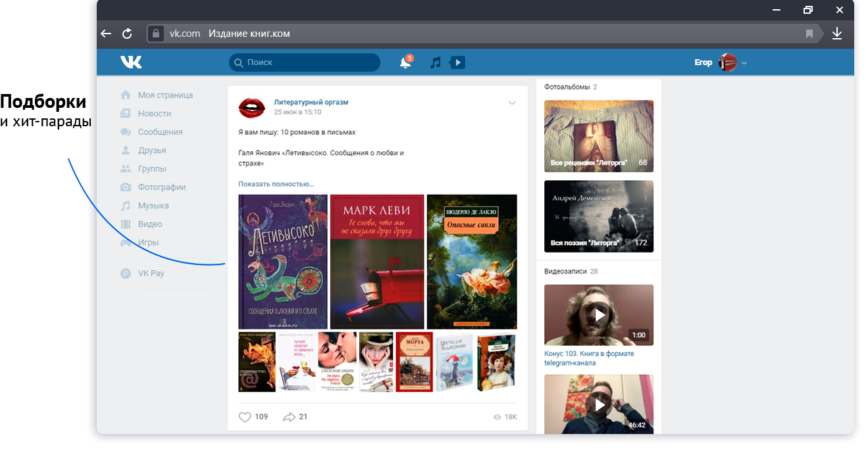
Task: Click film icon beside Видео
Action: coord(126,224)
